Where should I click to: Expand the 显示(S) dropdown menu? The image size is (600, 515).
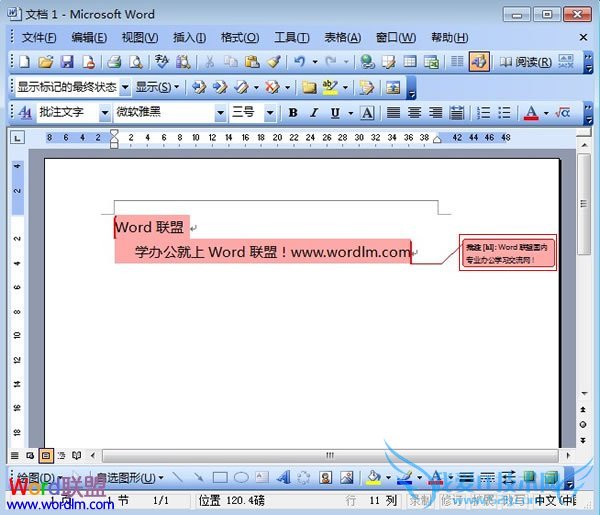(158, 87)
